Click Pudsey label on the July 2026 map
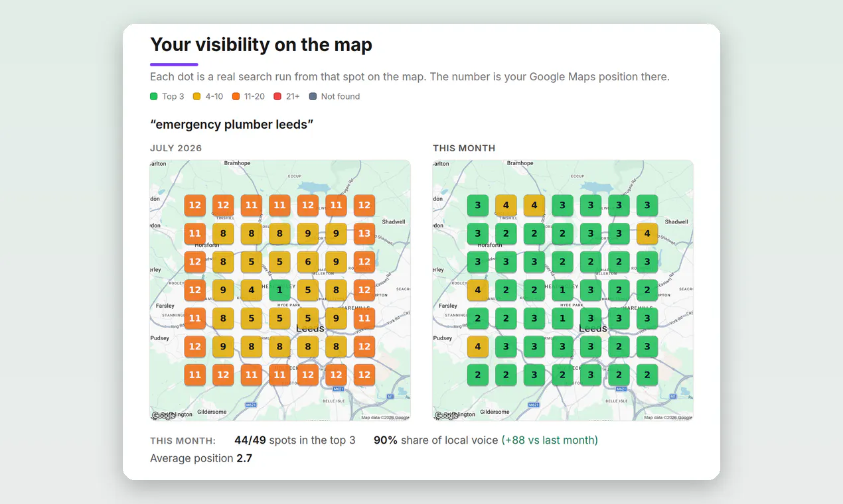This screenshot has width=843, height=504. (x=160, y=338)
